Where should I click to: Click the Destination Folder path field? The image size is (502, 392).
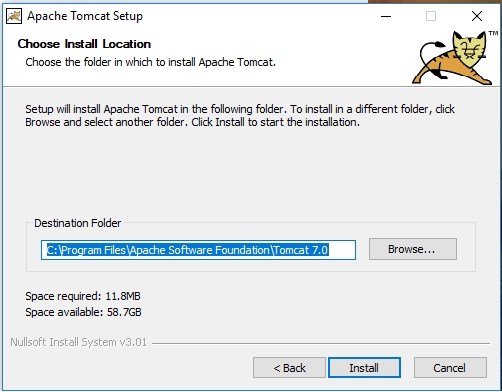pyautogui.click(x=198, y=250)
